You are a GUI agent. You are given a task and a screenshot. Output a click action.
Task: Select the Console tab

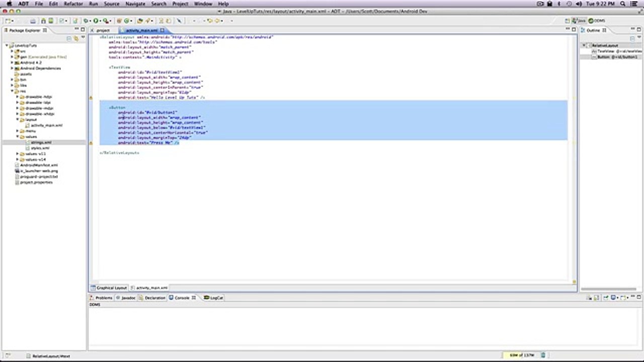(x=182, y=298)
